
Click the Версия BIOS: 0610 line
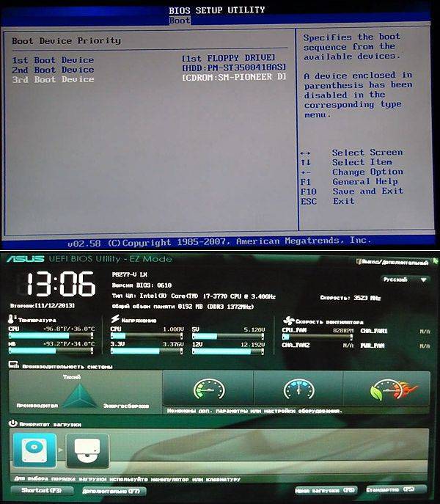coord(142,285)
